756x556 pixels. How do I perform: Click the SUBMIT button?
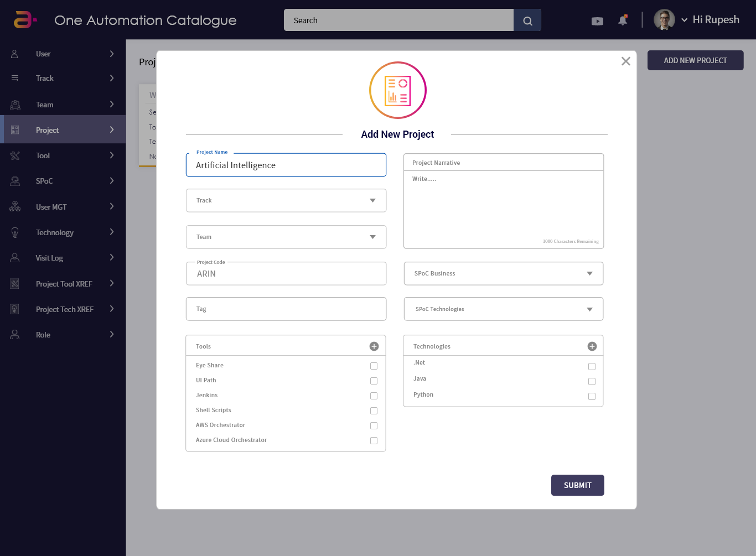[577, 485]
